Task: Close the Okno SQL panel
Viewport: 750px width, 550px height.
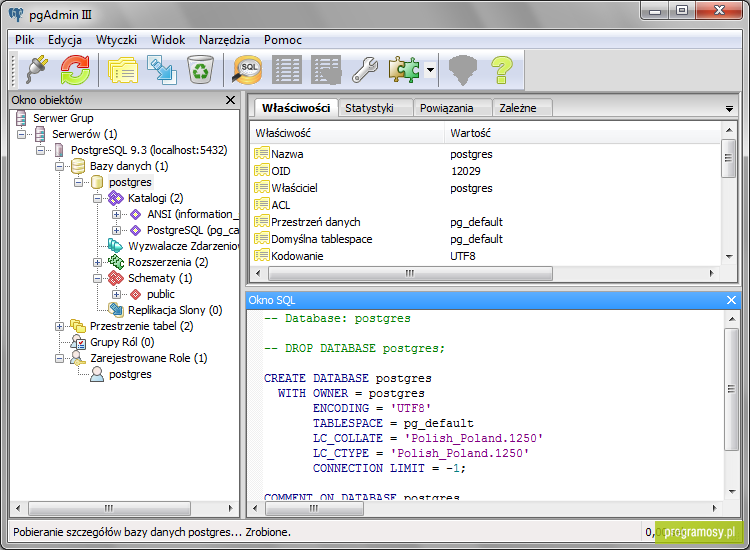Action: click(x=731, y=300)
